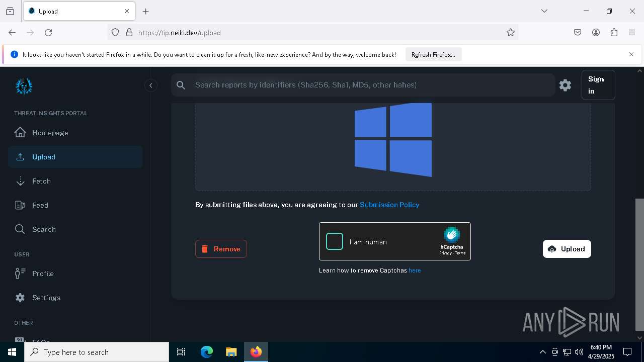644x362 pixels.
Task: Open Save to Pocket icon
Action: pyautogui.click(x=578, y=32)
